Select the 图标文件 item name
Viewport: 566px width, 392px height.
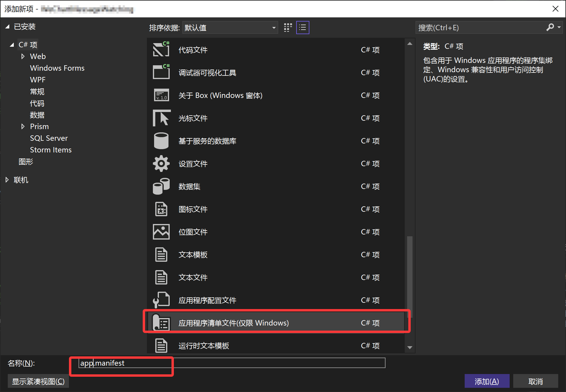193,209
